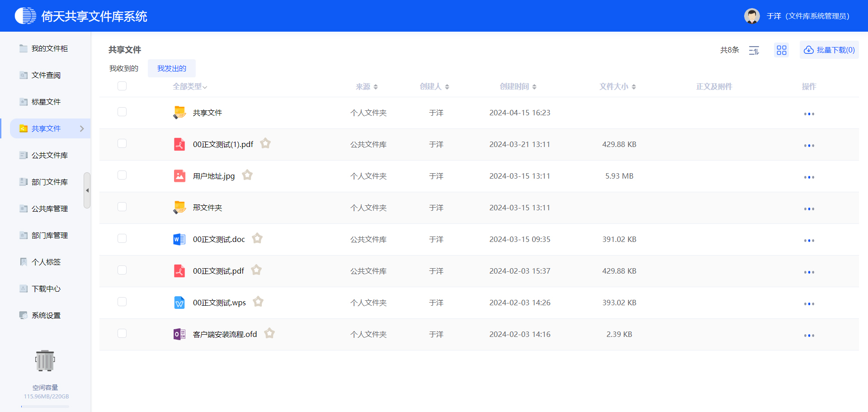The image size is (868, 412).
Task: Click the WPS icon of 00正文测试.wps
Action: tap(179, 303)
